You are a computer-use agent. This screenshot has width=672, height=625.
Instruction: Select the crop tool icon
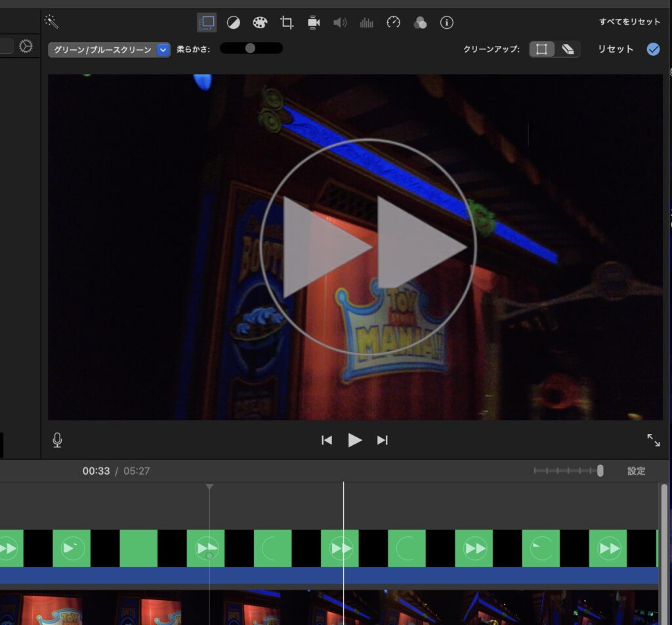(287, 23)
